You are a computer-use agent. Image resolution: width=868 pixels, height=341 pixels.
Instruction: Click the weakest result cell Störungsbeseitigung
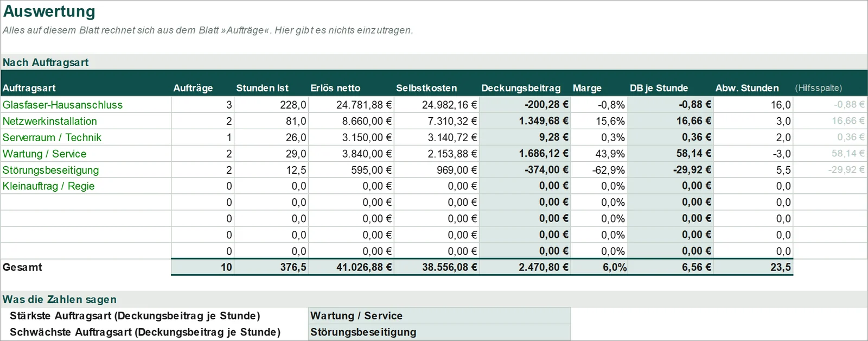point(439,332)
